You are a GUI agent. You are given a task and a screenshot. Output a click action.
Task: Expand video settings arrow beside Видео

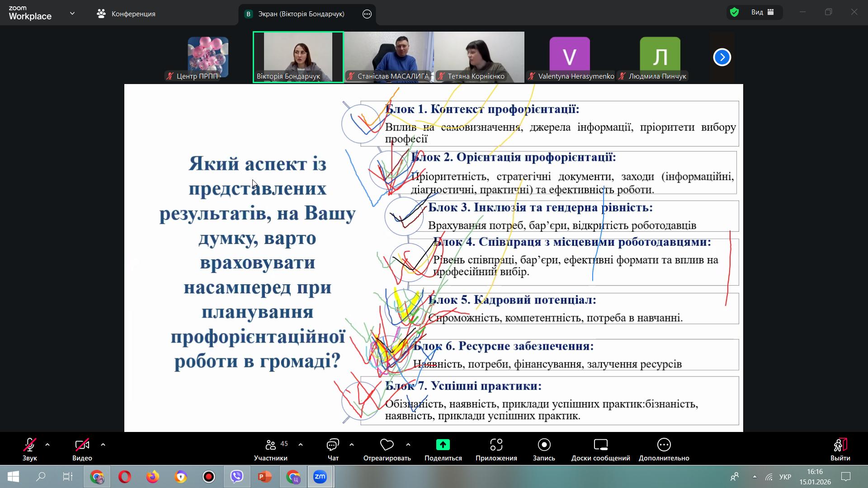[103, 445]
